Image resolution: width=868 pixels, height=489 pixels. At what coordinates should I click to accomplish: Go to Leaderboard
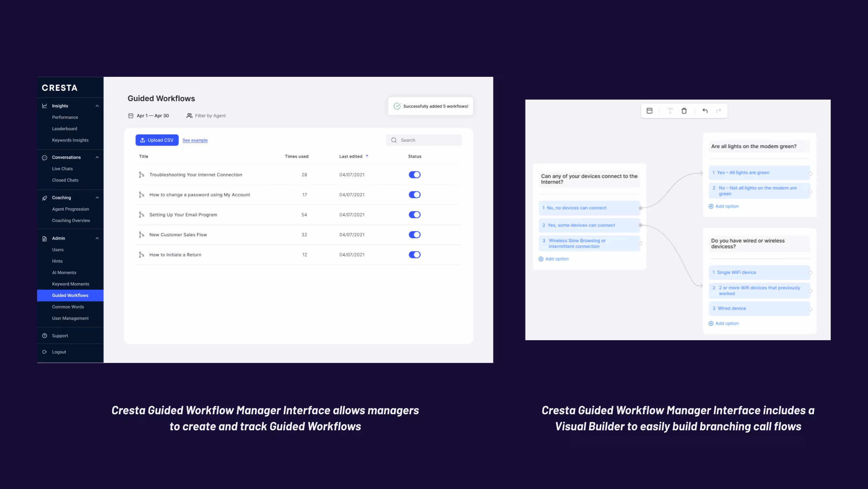(x=65, y=129)
